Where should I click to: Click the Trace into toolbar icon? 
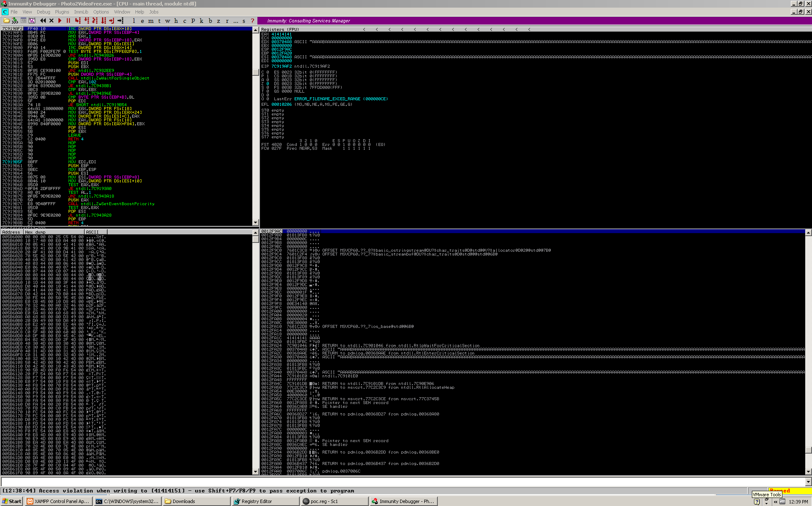95,21
